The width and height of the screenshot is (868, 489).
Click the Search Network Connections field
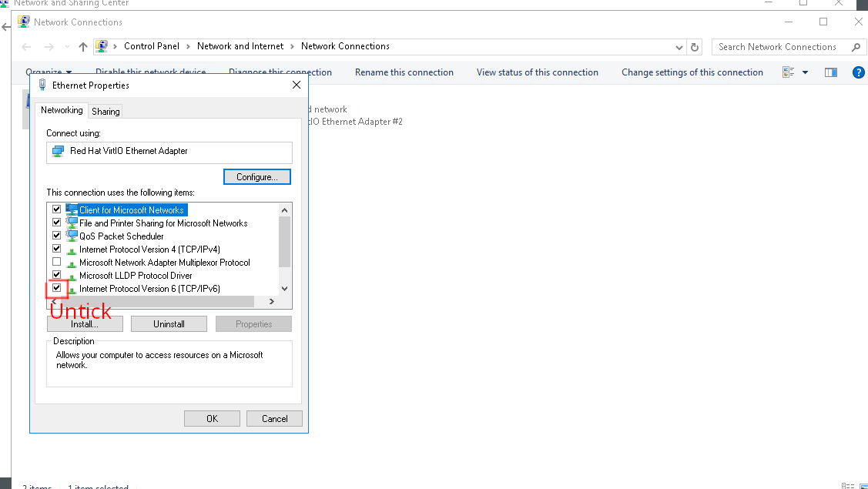point(778,47)
